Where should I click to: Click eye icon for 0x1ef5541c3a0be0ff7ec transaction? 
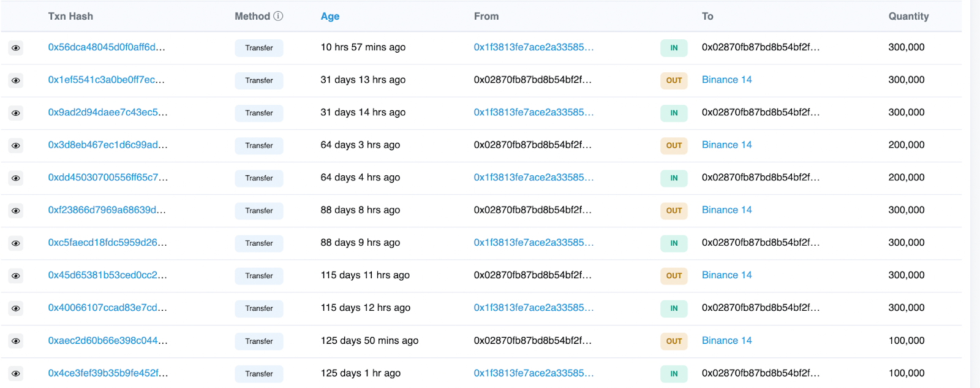click(16, 80)
